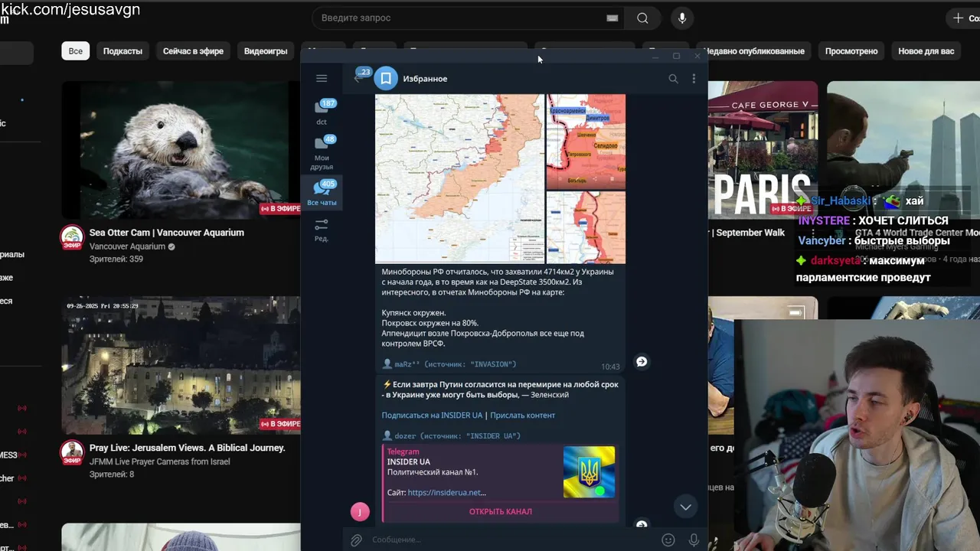Open the Ред. folder editor

(x=322, y=230)
